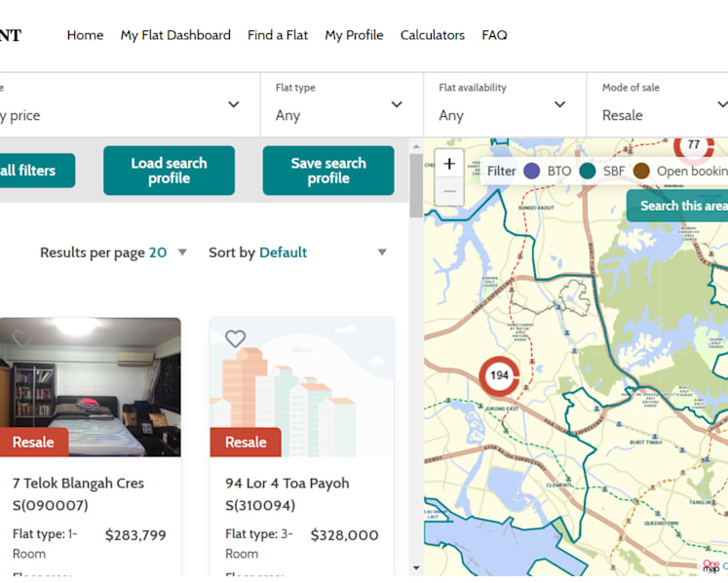Screen dimensions: 728x583
Task: Zoom out the map with minus button
Action: pyautogui.click(x=449, y=191)
